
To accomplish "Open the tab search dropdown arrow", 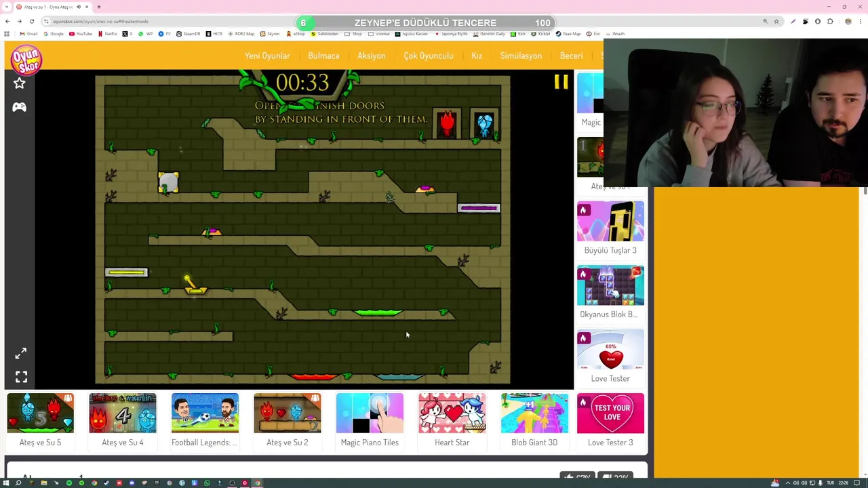I will (x=7, y=7).
